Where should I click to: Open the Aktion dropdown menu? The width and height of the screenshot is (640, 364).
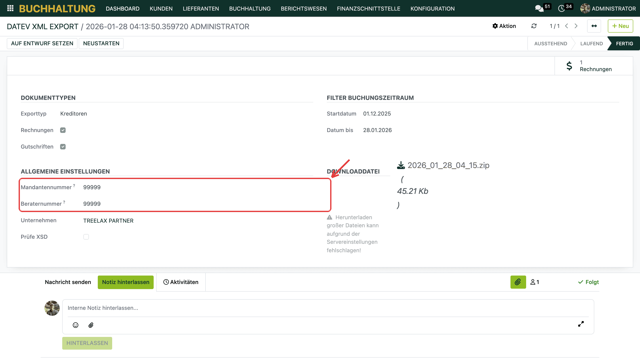[504, 26]
